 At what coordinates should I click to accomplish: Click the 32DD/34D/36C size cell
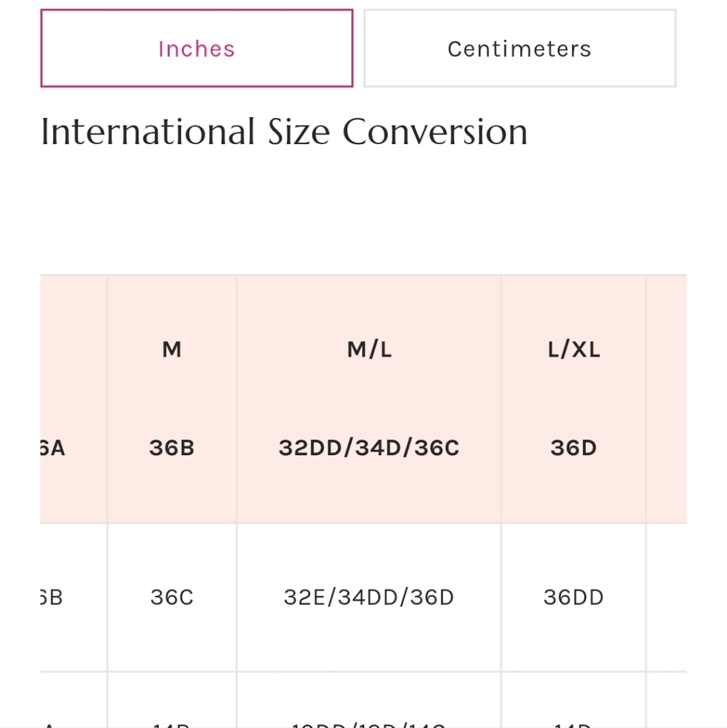pos(369,448)
